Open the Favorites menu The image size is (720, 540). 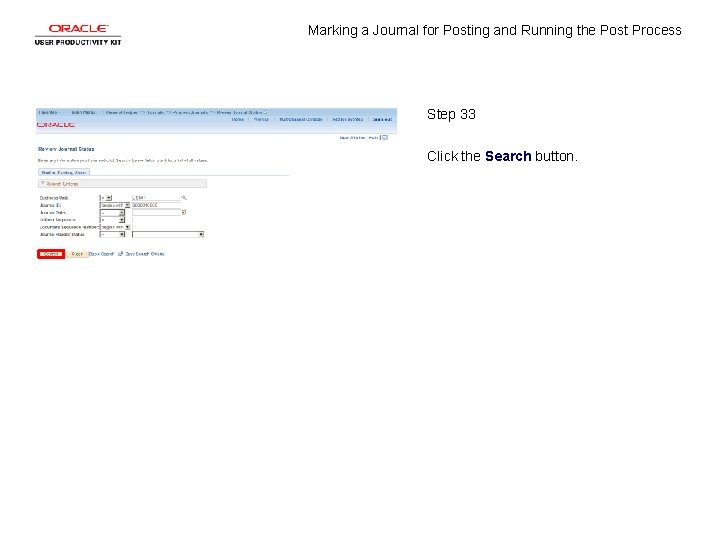[49, 112]
